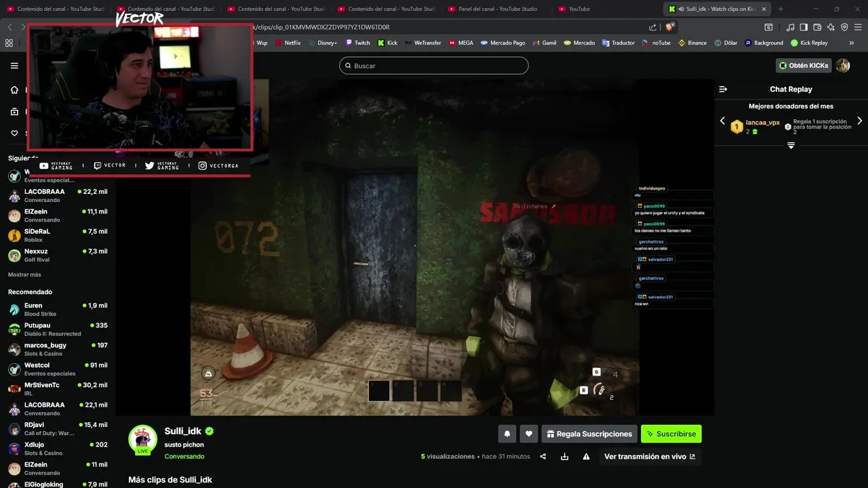Image resolution: width=868 pixels, height=488 pixels.
Task: Open lancaa_vpx donor profile name
Action: [x=763, y=123]
